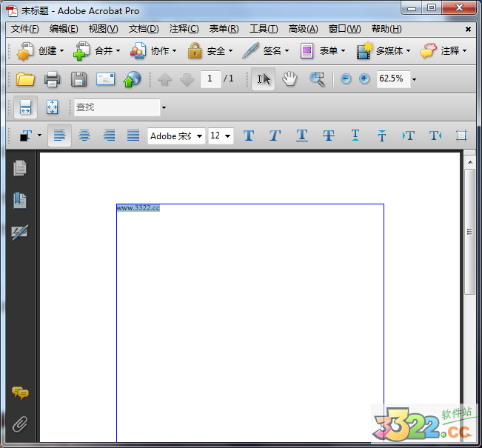Click the vertical scrollbar thumb

(469, 232)
